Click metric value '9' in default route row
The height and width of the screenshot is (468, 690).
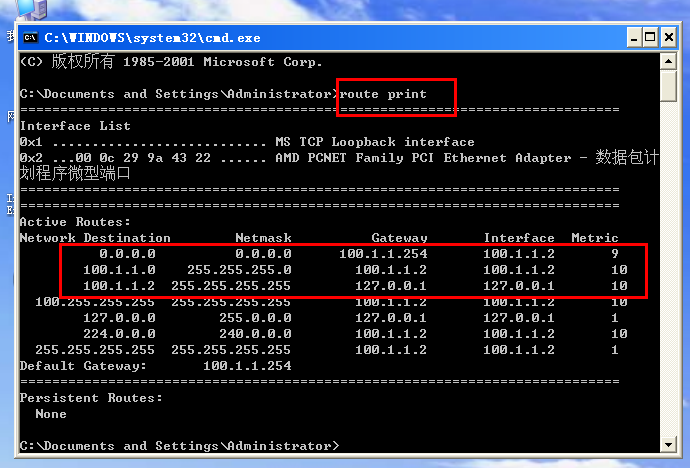[615, 254]
